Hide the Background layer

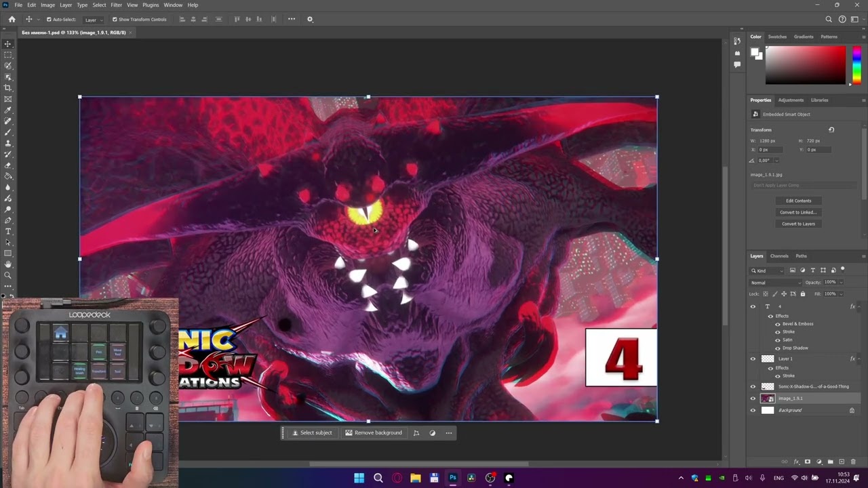coord(753,410)
